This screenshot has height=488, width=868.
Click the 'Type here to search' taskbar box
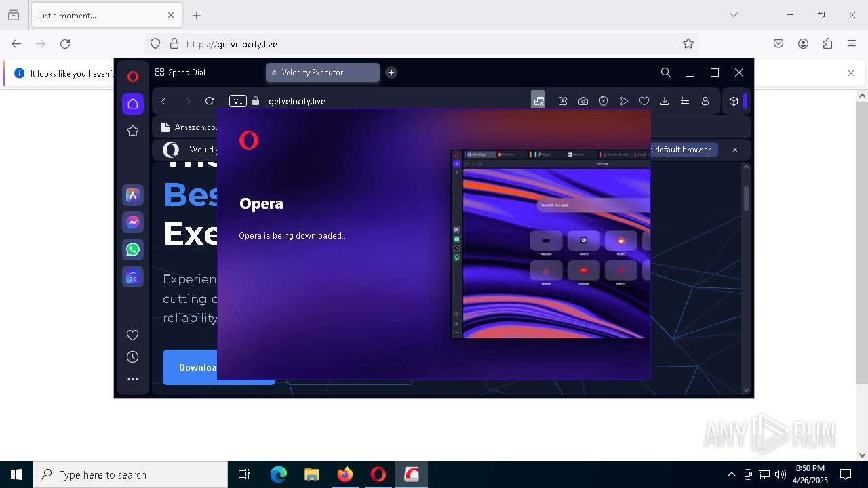coord(130,474)
